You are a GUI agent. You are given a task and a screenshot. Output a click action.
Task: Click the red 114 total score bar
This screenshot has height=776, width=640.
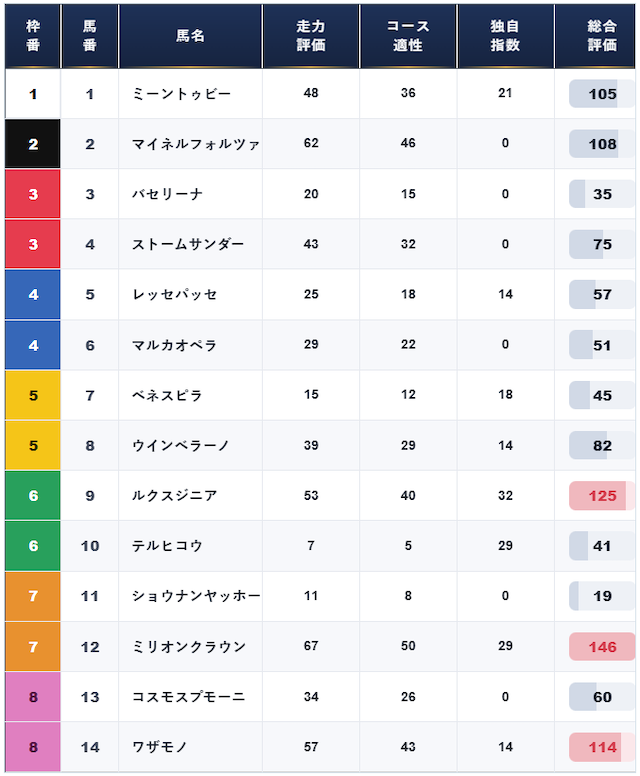602,747
